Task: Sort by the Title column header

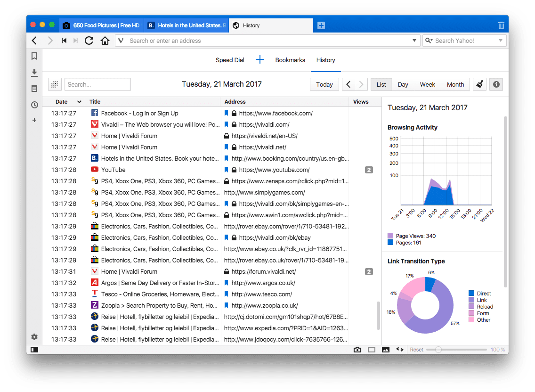Action: tap(153, 102)
